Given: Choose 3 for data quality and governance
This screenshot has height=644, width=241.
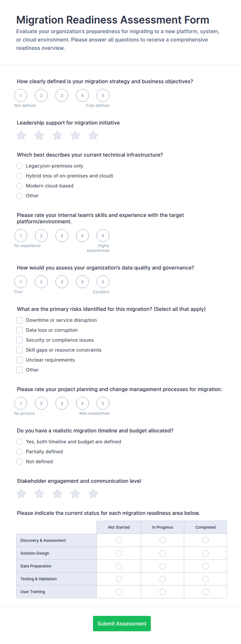Looking at the screenshot, I should tap(62, 282).
